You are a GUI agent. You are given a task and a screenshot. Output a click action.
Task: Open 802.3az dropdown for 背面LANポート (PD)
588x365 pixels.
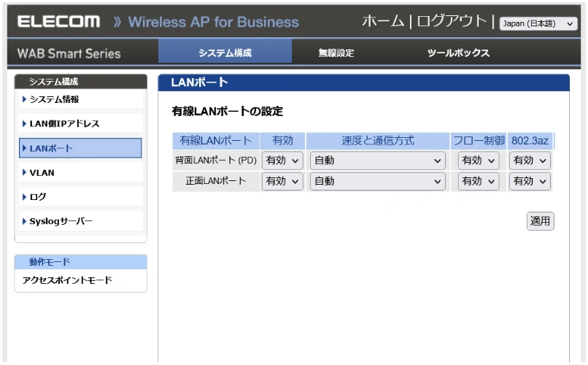click(x=530, y=161)
